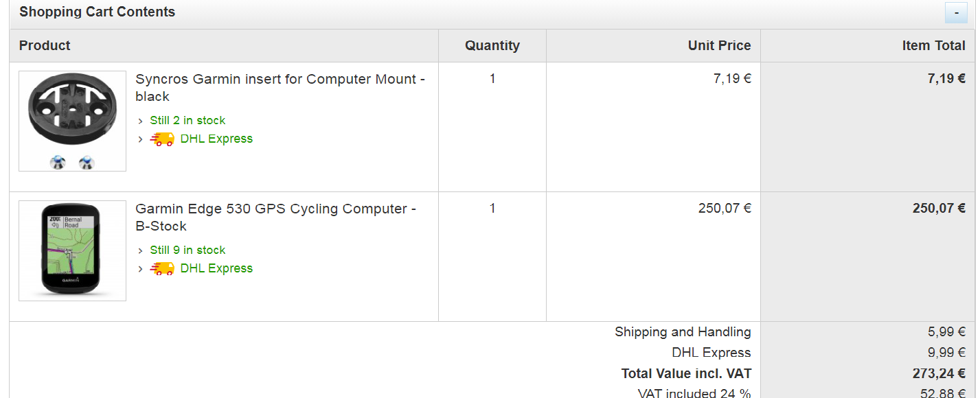
Task: Click 'Still 9 in stock' availability text
Action: click(x=187, y=250)
